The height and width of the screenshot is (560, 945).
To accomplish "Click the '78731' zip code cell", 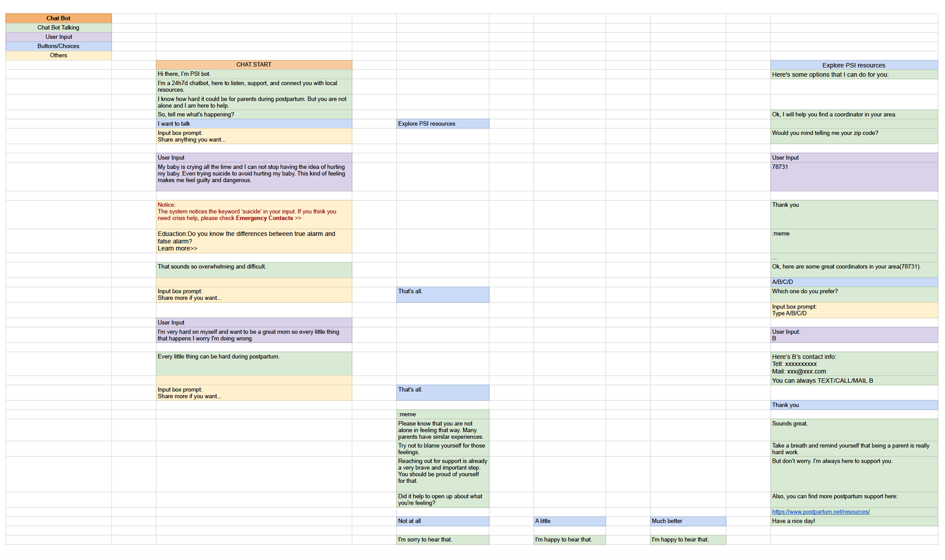I will (x=854, y=176).
